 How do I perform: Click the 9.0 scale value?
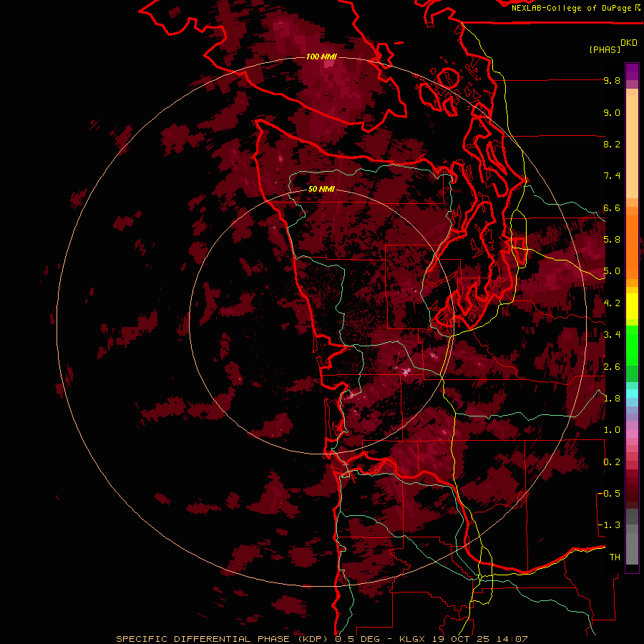612,112
